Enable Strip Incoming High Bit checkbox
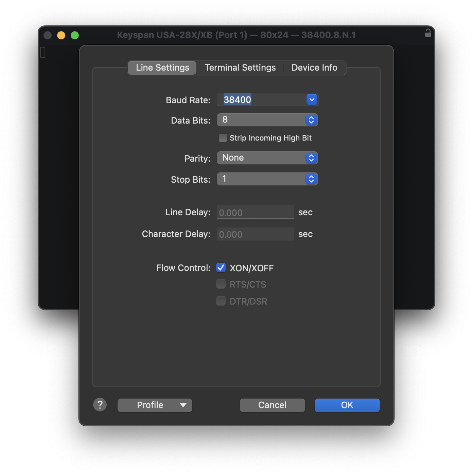This screenshot has height=476, width=473. (223, 138)
